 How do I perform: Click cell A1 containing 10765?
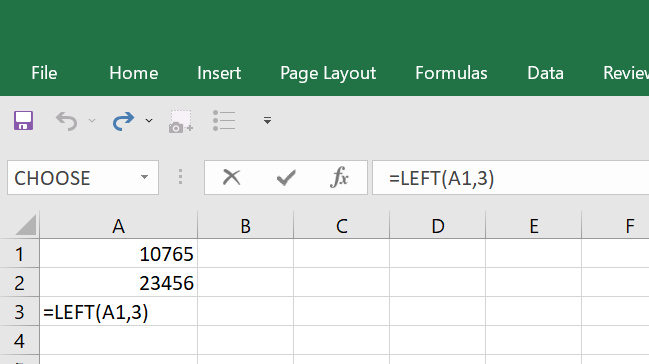[118, 253]
